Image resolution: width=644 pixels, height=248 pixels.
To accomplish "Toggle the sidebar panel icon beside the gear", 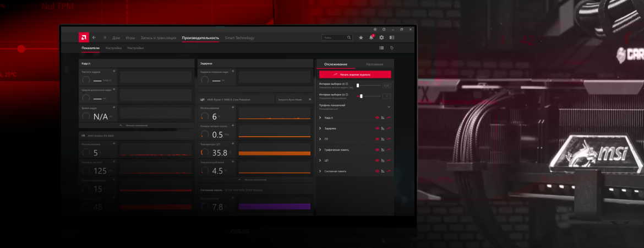I will point(392,37).
